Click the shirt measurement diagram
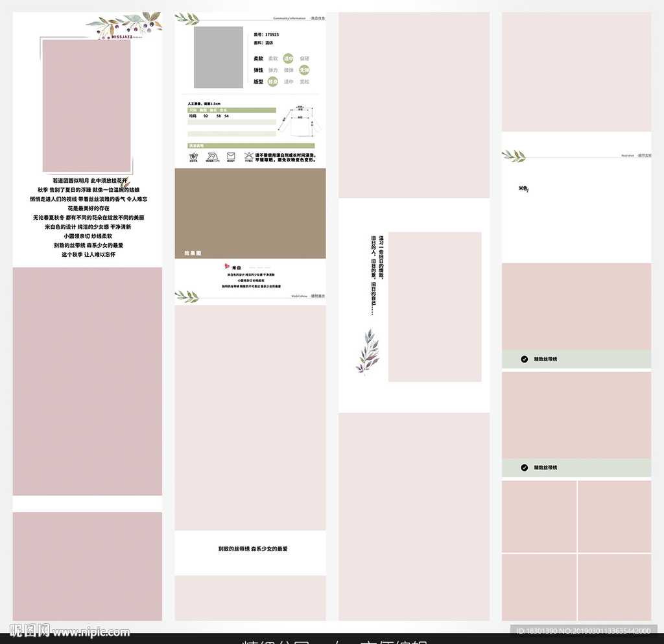This screenshot has width=664, height=644. [x=300, y=121]
